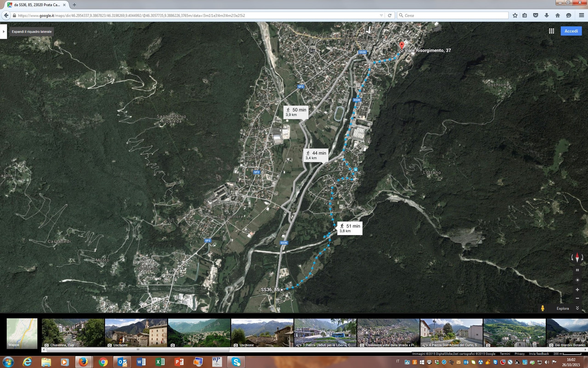Open the Chiavenna, Italy photo
The image size is (588, 368).
point(73,333)
